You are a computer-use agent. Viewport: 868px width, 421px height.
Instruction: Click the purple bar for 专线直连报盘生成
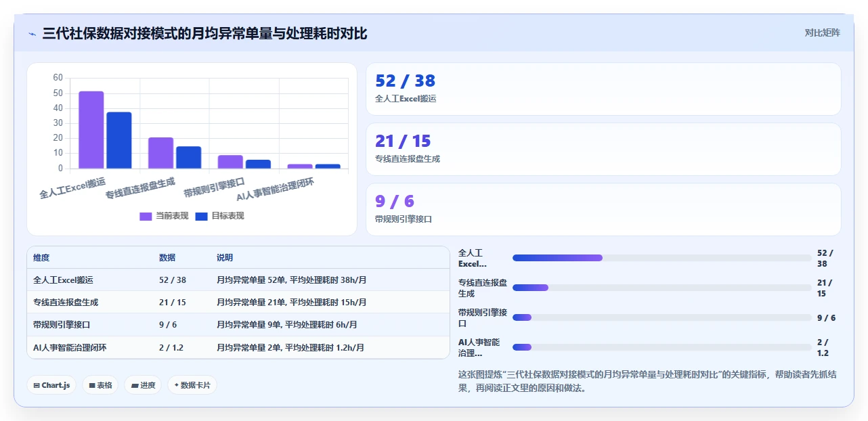tap(161, 153)
